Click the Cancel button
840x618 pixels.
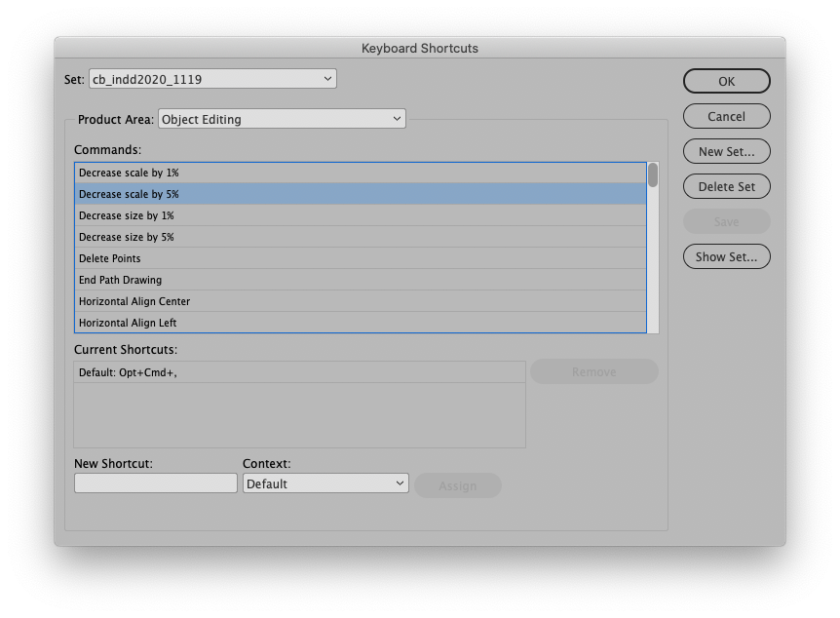[726, 116]
